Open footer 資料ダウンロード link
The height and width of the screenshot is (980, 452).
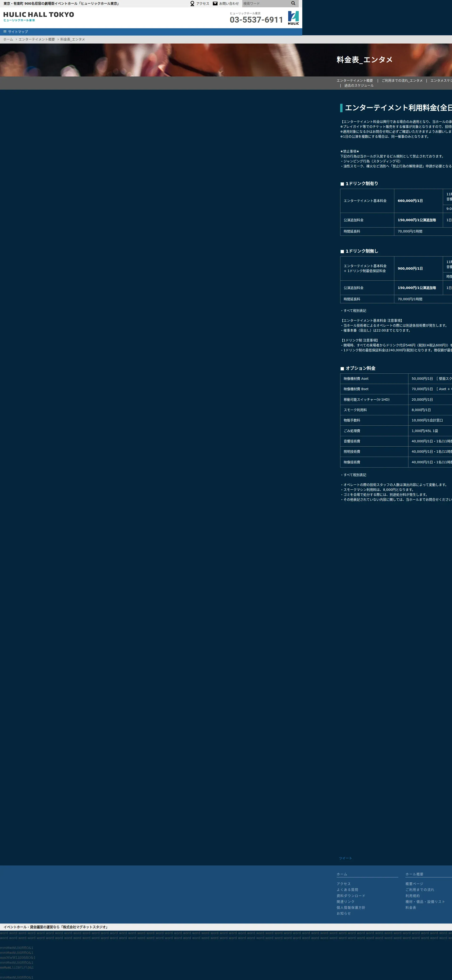(x=351, y=896)
